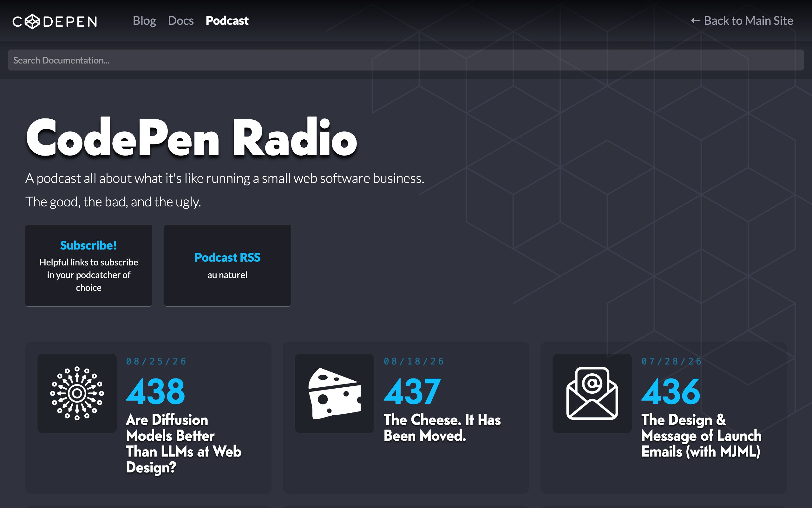The width and height of the screenshot is (812, 508).
Task: Click the date 08/25/26
Action: (x=156, y=362)
